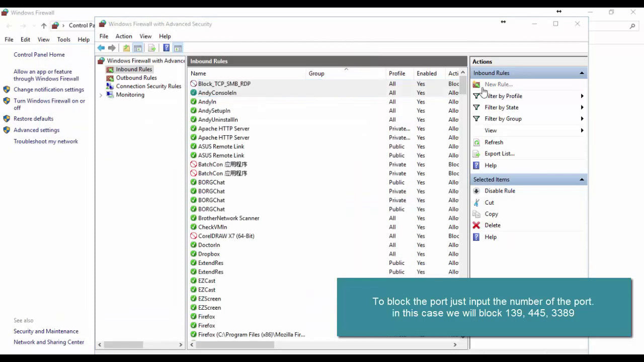The height and width of the screenshot is (362, 644).
Task: Open the Tools menu in Windows Firewall window
Action: point(64,40)
